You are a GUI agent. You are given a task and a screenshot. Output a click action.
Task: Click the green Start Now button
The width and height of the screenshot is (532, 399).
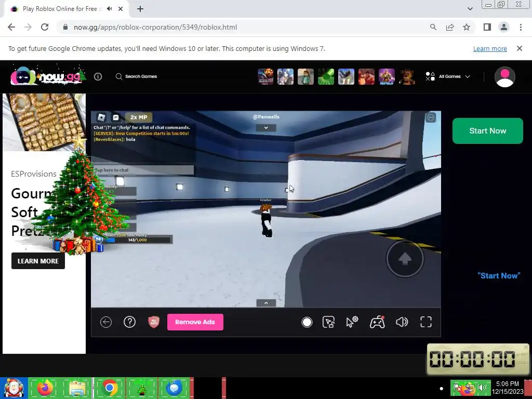click(487, 131)
